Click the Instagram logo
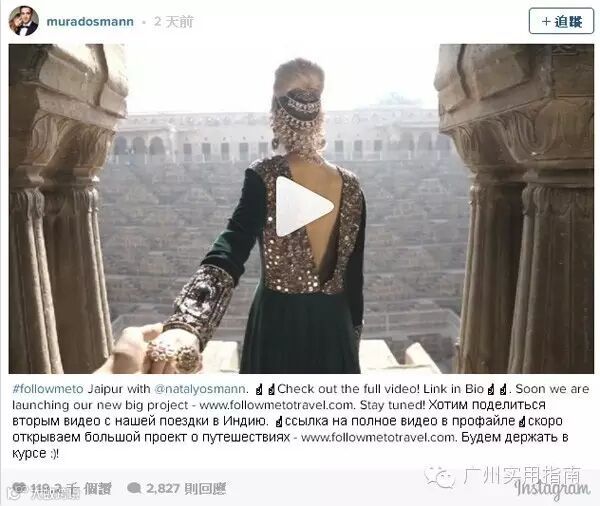Image resolution: width=600 pixels, height=506 pixels. (552, 489)
